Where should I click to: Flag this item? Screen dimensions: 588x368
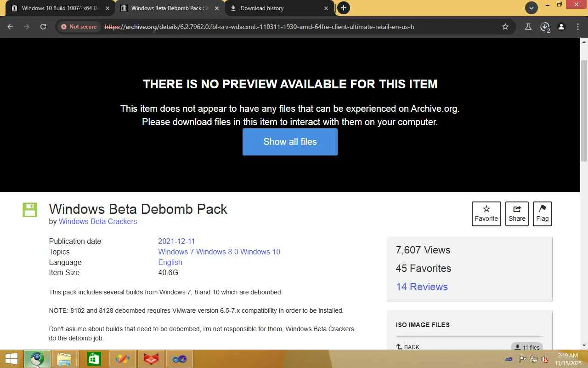(542, 214)
